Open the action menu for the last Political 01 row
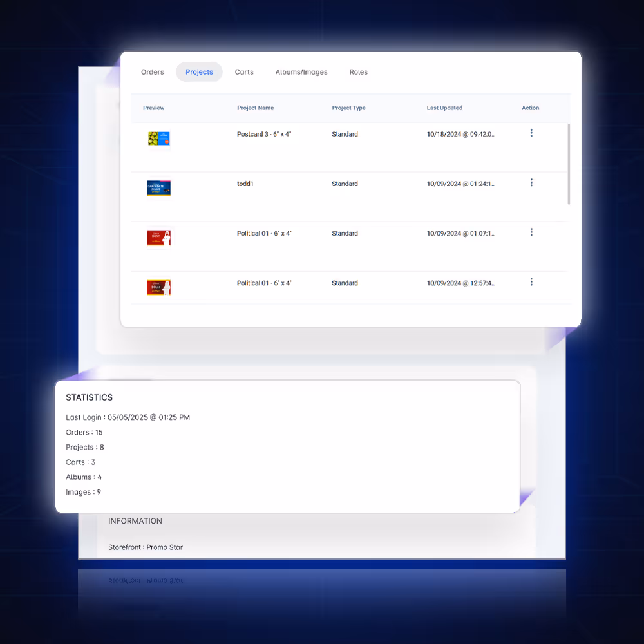This screenshot has height=644, width=644. (531, 281)
